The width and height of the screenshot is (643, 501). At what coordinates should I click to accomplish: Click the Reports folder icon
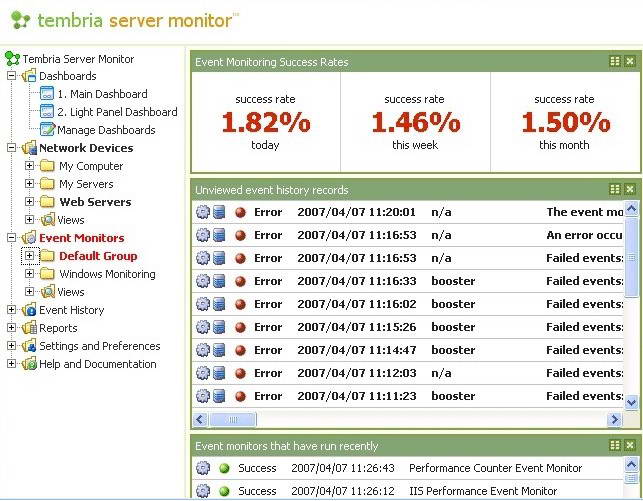(29, 328)
